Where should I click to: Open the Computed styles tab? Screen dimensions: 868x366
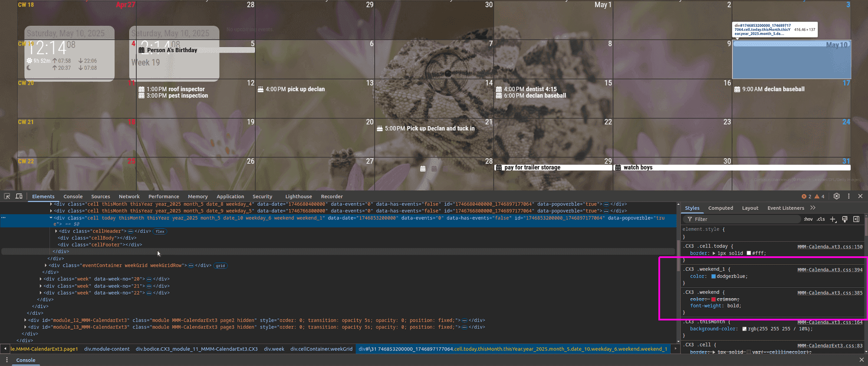tap(720, 208)
